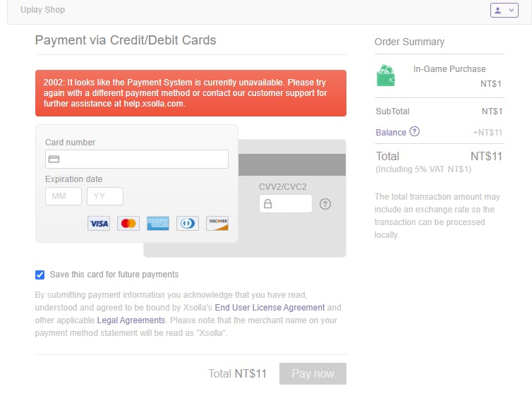Screen dimensions: 532x403
Task: Focus the Card number input field
Action: pyautogui.click(x=137, y=159)
